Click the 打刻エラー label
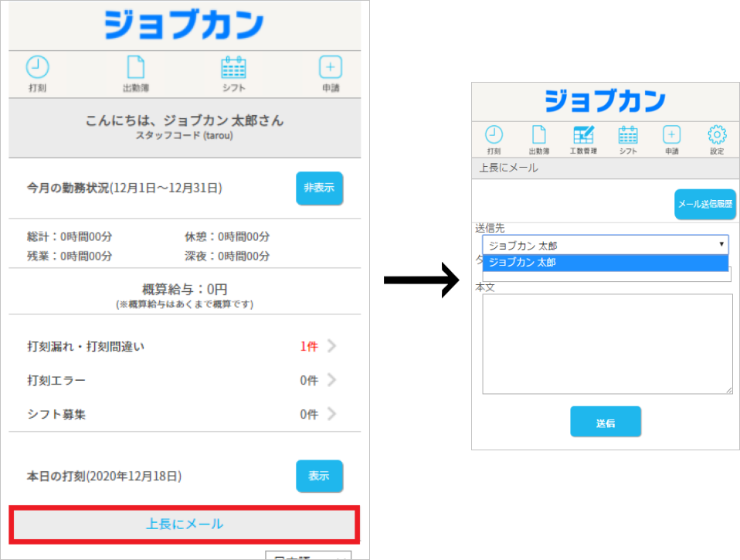740x560 pixels. click(56, 381)
